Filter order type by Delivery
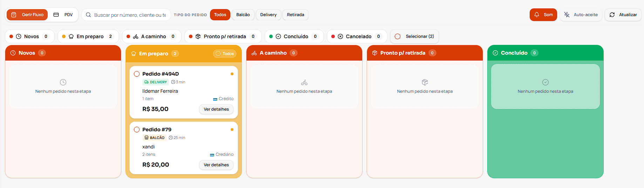 [268, 15]
